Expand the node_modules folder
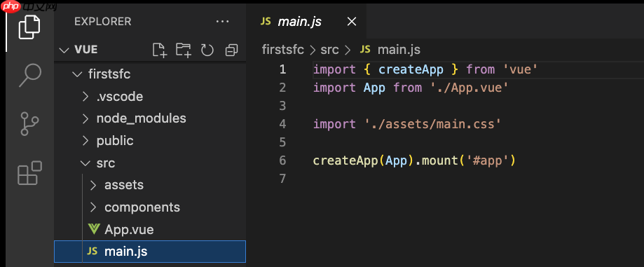644x267 pixels. point(141,118)
